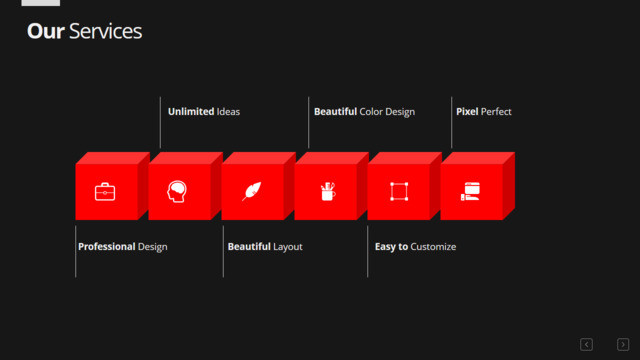Screen dimensions: 640x360
Task: Click the 'Beautiful Color Design' label
Action: (364, 111)
